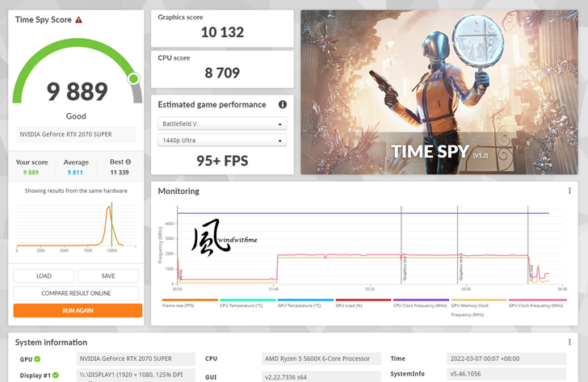This screenshot has width=588, height=382.
Task: Click the CPU score value 8 709
Action: [222, 73]
